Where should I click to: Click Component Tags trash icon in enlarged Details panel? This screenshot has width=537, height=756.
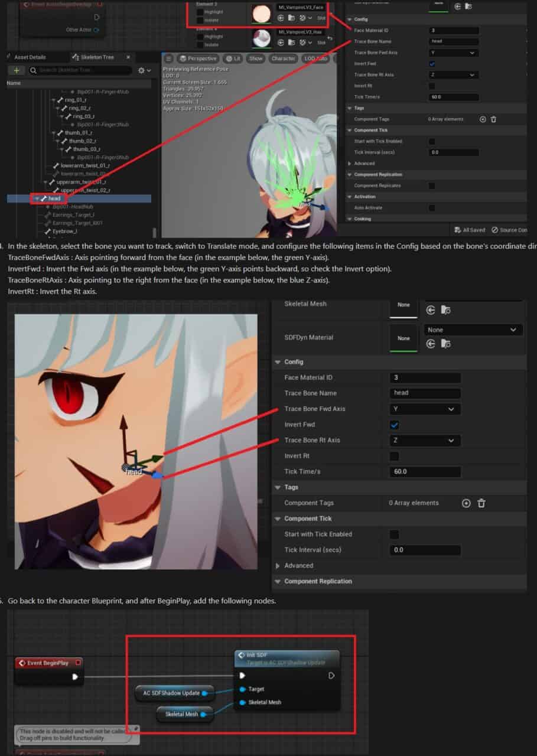click(x=481, y=503)
